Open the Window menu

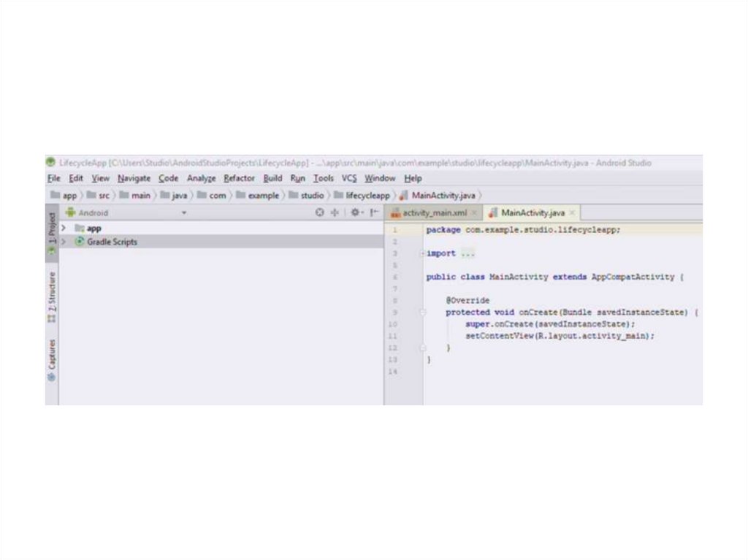point(380,178)
